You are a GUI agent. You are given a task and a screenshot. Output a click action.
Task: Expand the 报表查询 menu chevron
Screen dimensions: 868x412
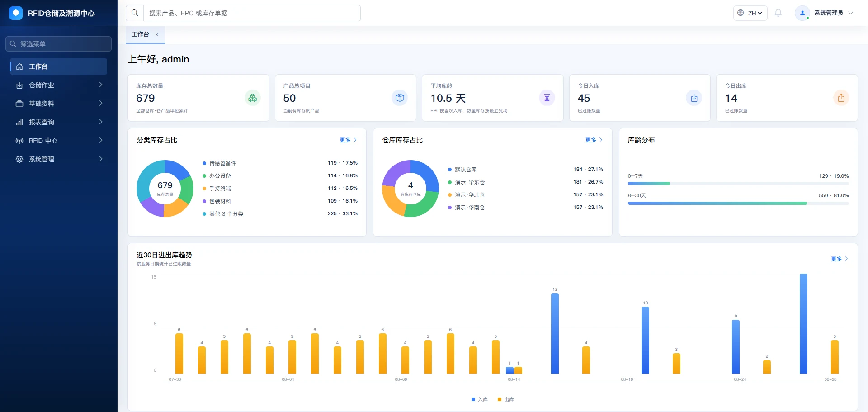[x=101, y=122]
